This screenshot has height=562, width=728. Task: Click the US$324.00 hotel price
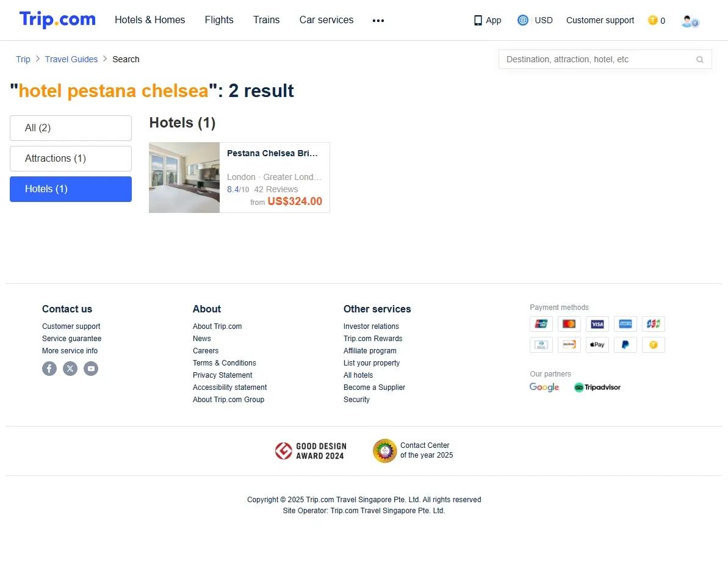[x=295, y=201]
